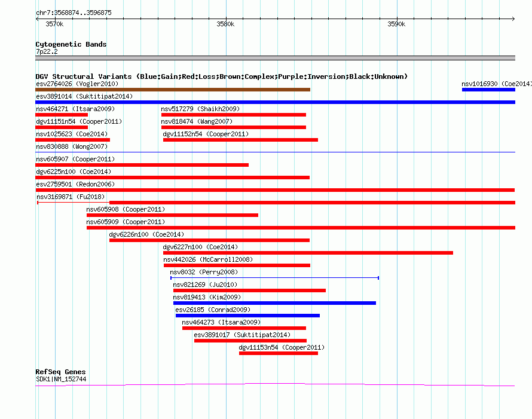The height and width of the screenshot is (419, 532).
Task: Click the esv2764026 (Vogler2010) brown complex bar
Action: tap(173, 90)
